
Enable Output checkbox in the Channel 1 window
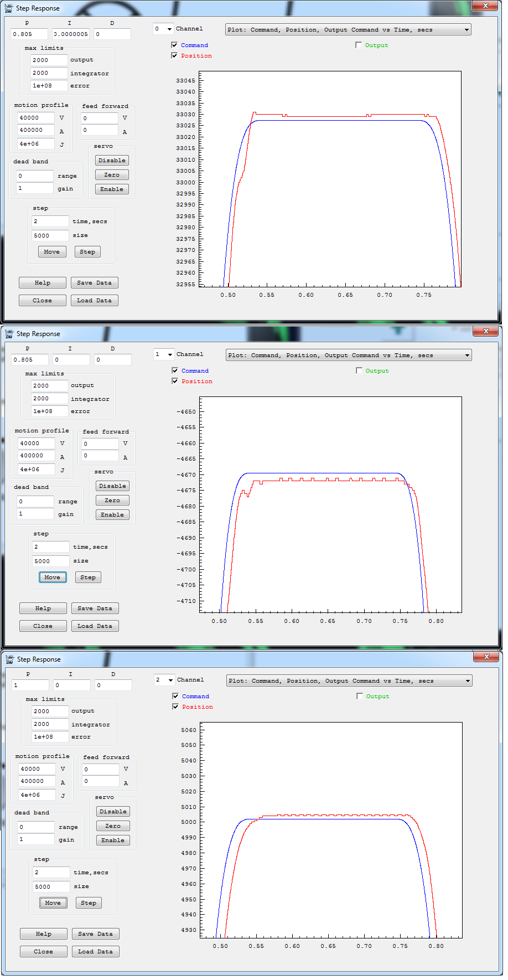(359, 371)
